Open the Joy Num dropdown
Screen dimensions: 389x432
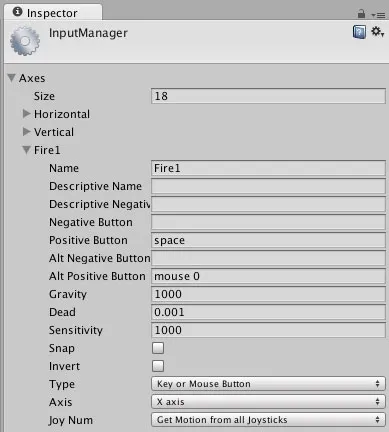[x=268, y=420]
